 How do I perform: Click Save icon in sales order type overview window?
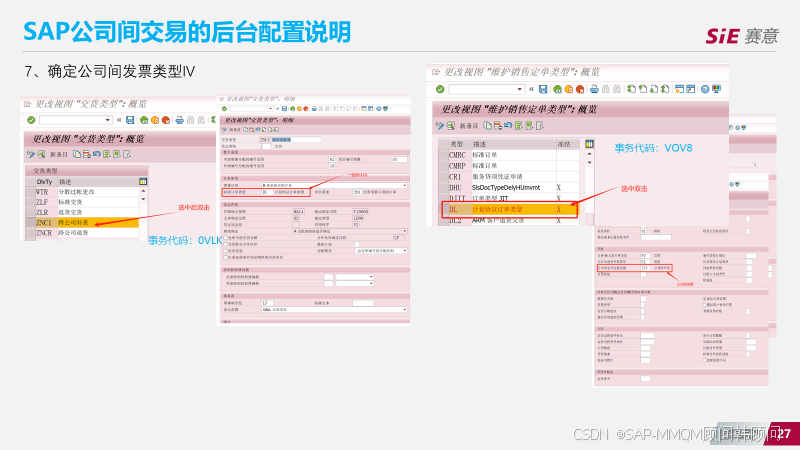(543, 89)
